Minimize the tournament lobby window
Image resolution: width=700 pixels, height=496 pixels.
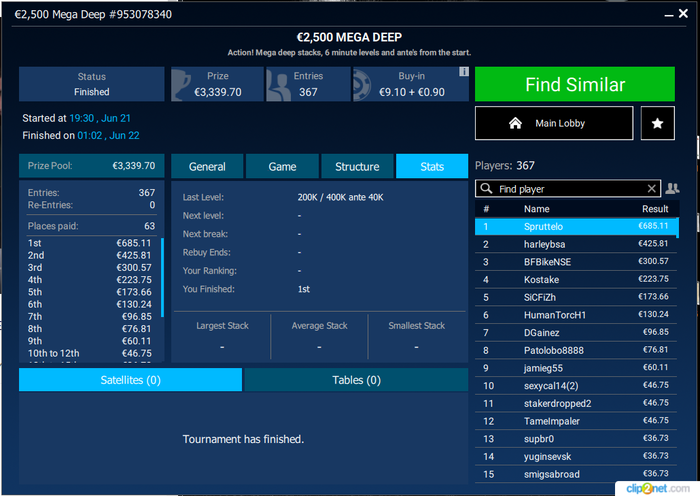[x=668, y=15]
